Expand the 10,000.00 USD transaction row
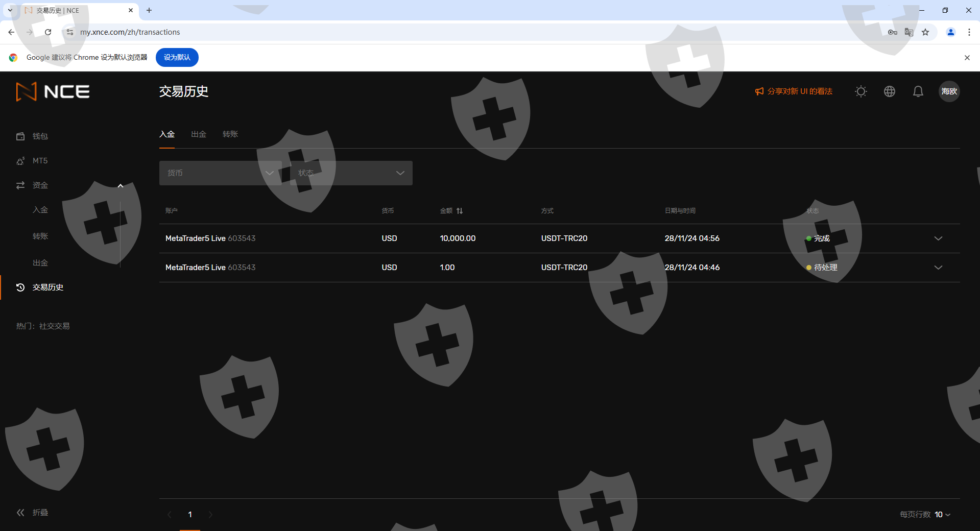 coord(938,238)
